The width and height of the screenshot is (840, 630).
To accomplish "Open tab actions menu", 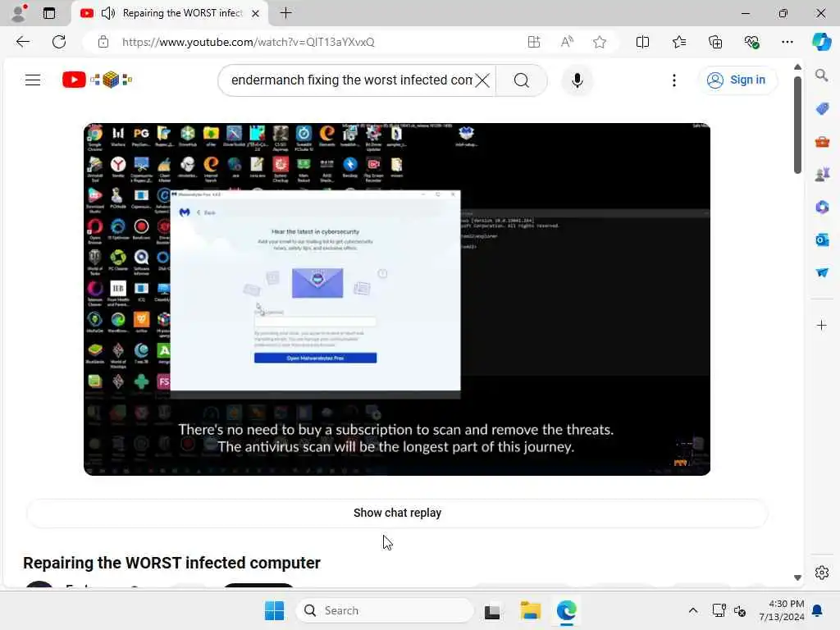I will click(x=48, y=13).
